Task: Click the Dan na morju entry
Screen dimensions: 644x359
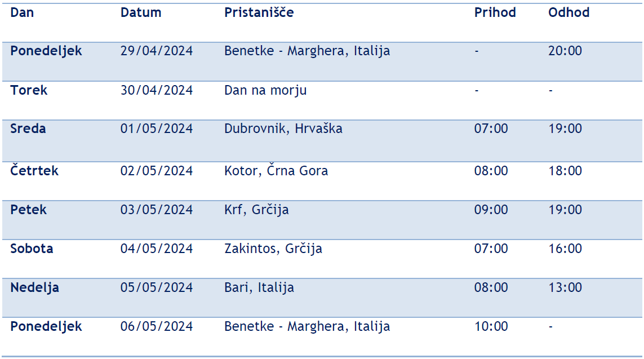Action: 265,90
